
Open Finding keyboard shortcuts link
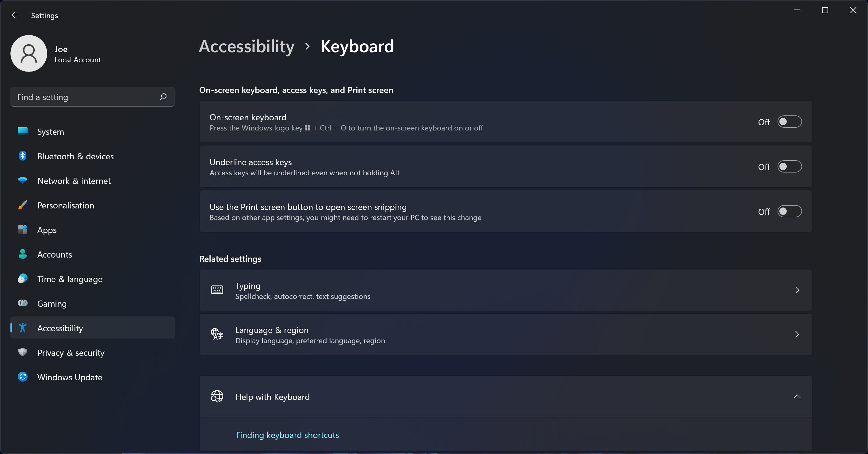point(287,435)
